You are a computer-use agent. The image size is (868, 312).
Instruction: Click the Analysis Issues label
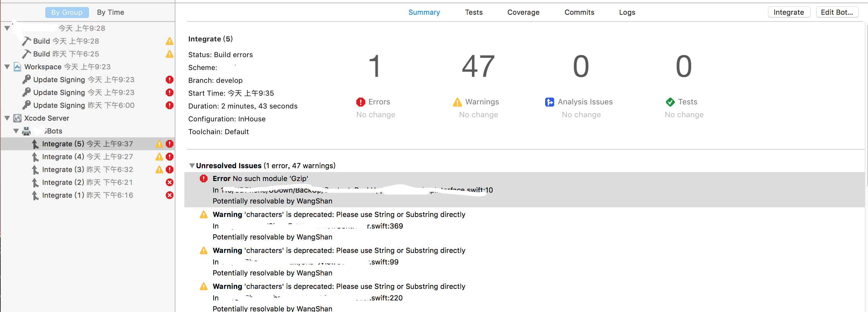tap(585, 102)
